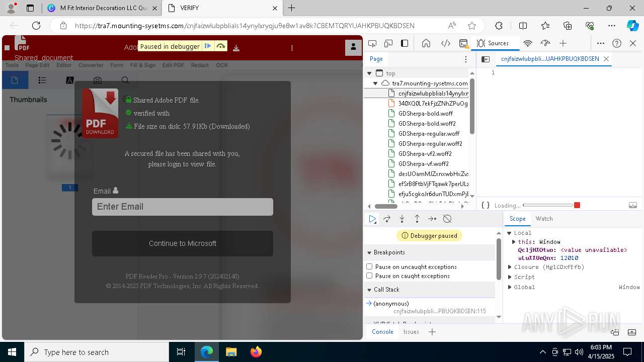
Task: Step into next function call
Action: (402, 219)
